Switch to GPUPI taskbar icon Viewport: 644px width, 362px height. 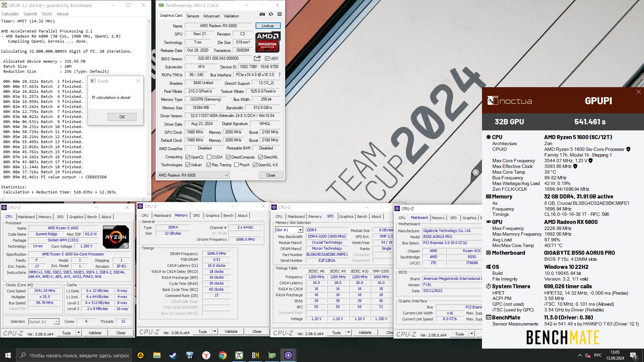(239, 355)
